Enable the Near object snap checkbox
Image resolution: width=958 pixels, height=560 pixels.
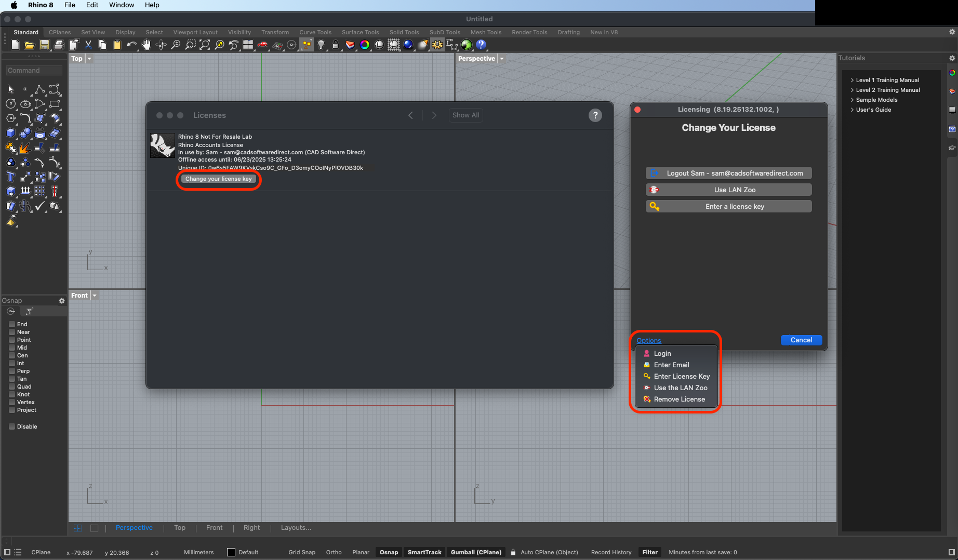coord(12,332)
